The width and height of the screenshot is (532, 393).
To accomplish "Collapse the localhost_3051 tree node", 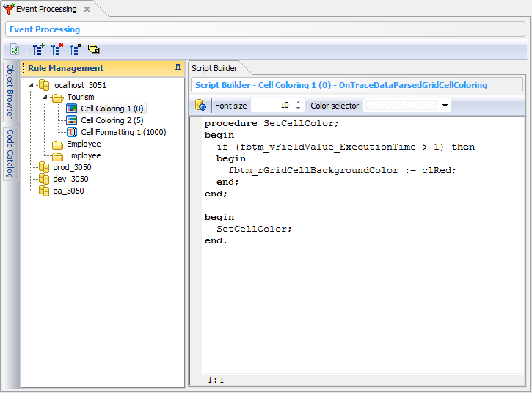I will [x=32, y=85].
